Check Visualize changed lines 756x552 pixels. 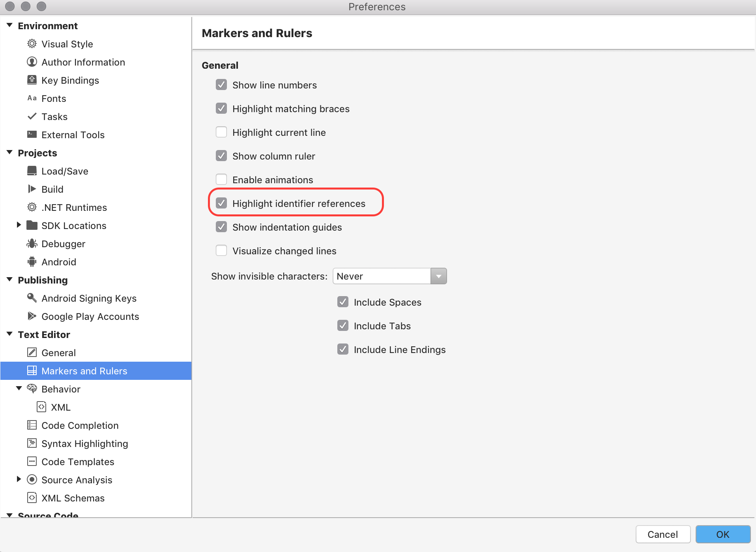coord(221,250)
